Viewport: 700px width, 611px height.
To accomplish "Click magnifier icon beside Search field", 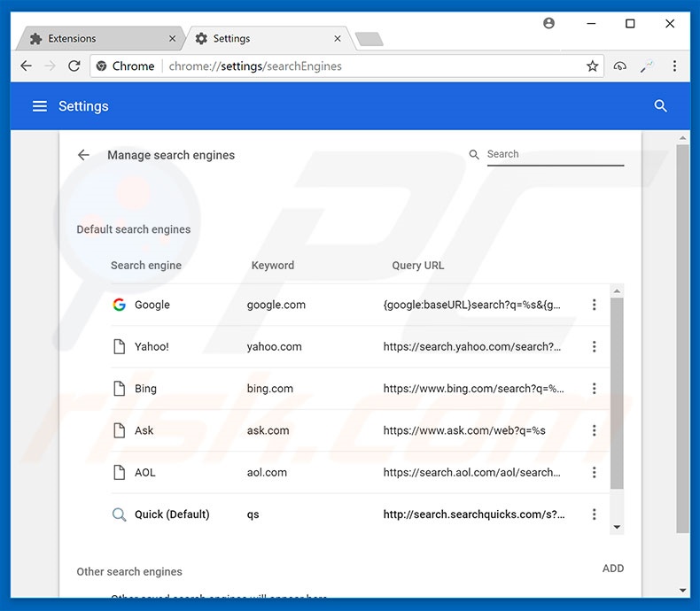I will [474, 154].
